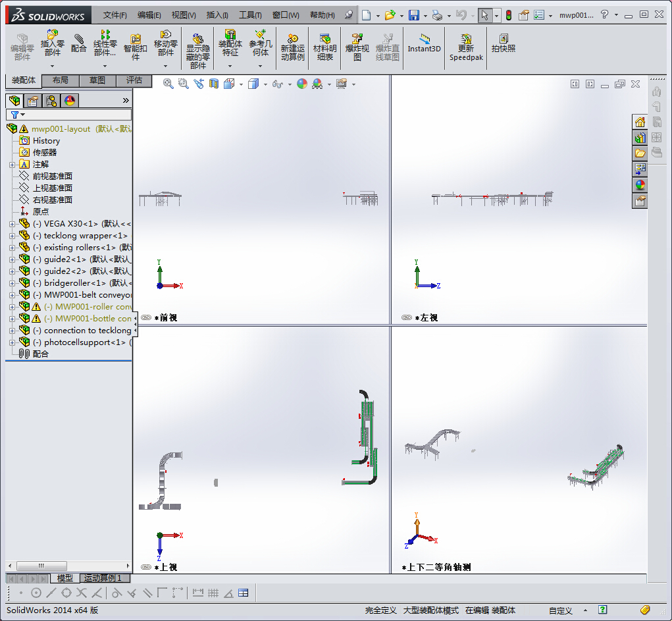Open the 编辑(E) menu
Viewport: 672px width, 621px height.
pos(149,15)
